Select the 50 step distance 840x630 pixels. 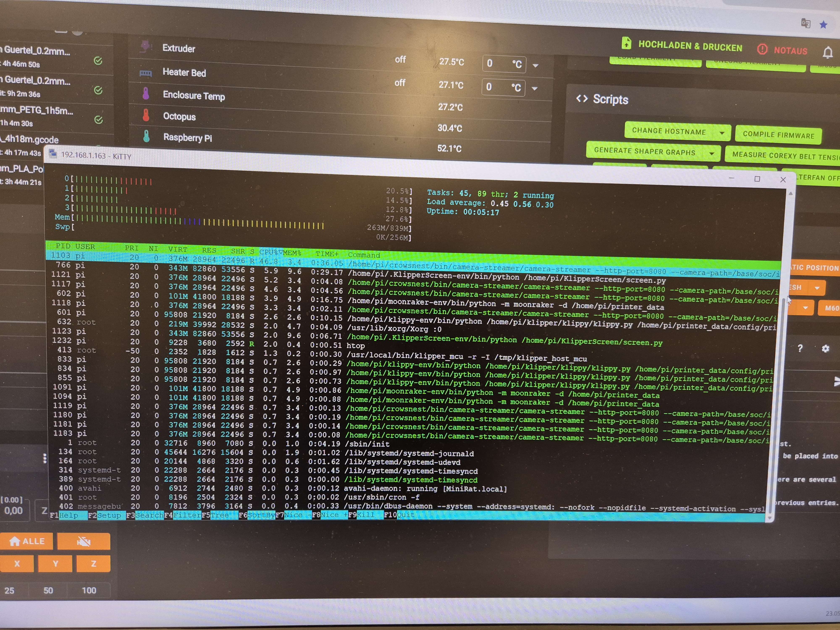(x=48, y=591)
